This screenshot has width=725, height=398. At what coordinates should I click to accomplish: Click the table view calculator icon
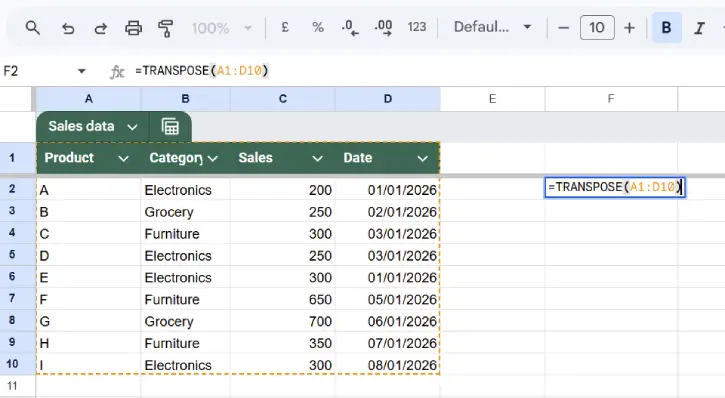(170, 126)
